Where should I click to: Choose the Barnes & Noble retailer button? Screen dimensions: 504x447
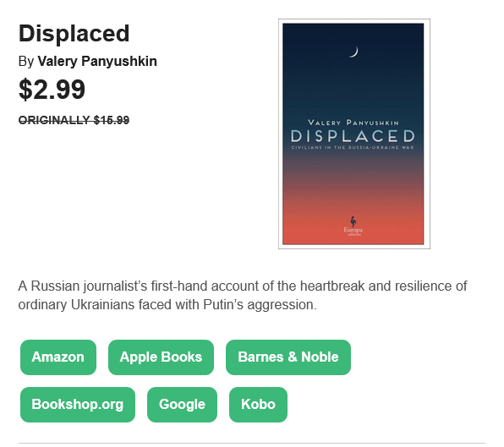click(288, 357)
